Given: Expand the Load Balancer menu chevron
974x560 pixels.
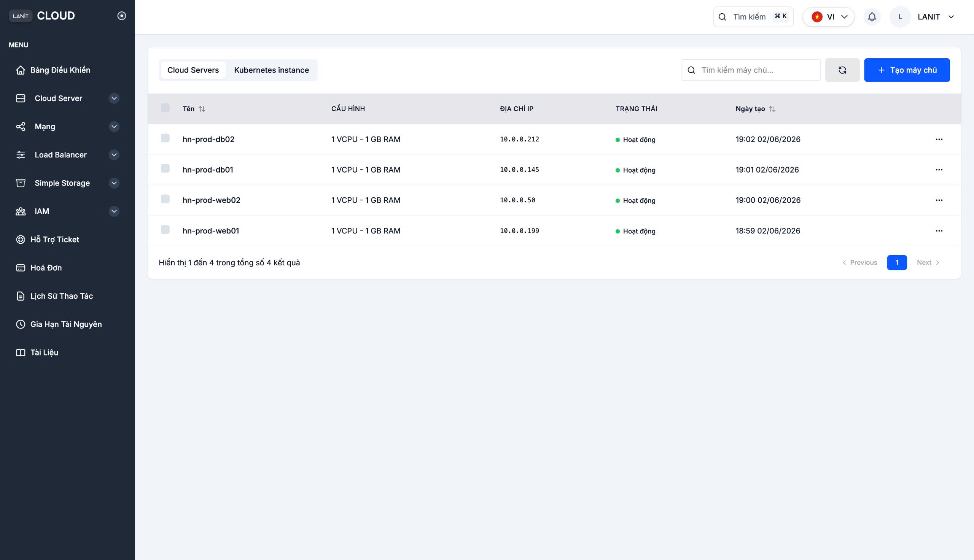Looking at the screenshot, I should click(x=114, y=155).
